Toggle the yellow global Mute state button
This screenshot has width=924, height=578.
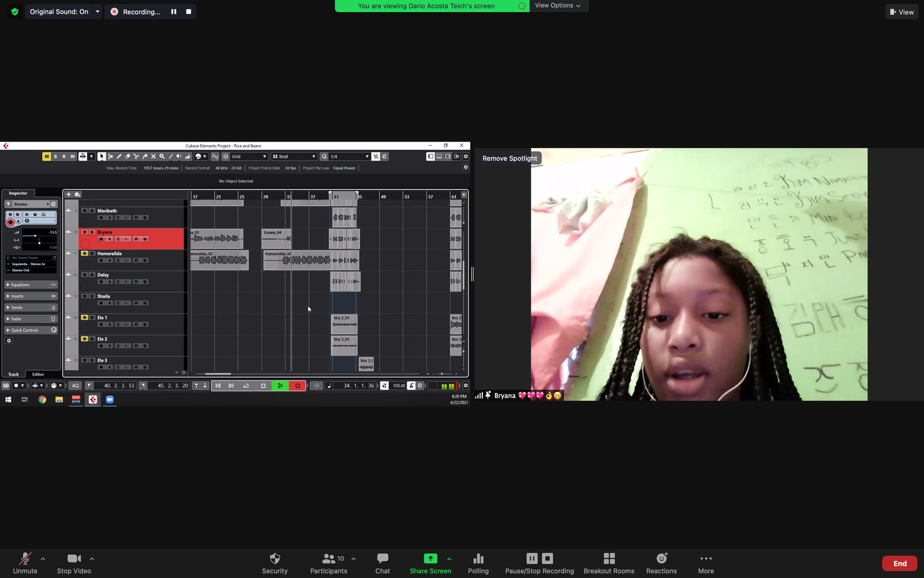(46, 157)
